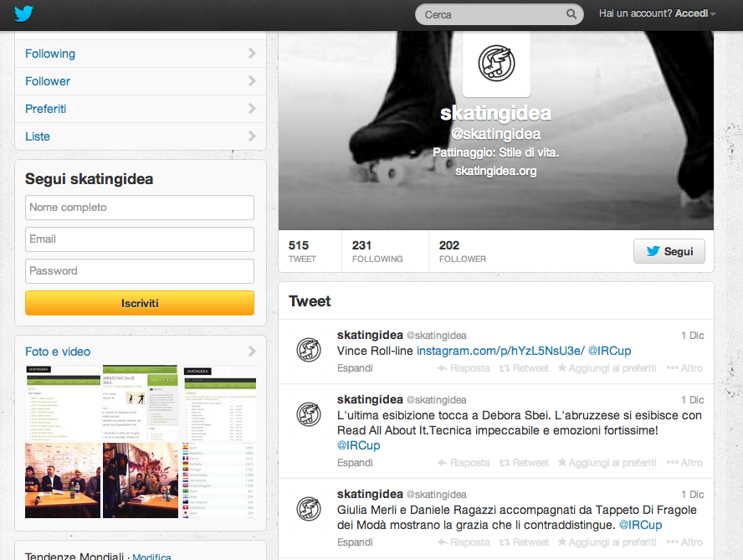Click the Segui follow button
Image resolution: width=743 pixels, height=560 pixels.
(669, 251)
